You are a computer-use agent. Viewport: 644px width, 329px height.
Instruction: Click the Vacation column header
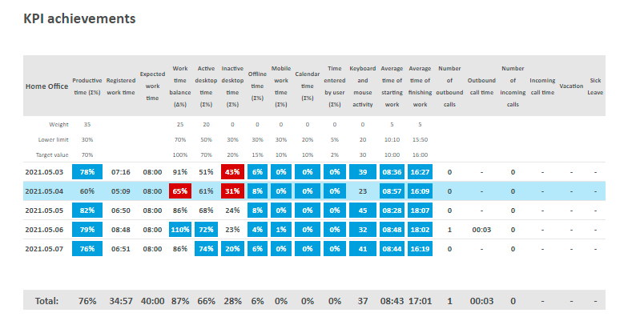click(x=571, y=86)
